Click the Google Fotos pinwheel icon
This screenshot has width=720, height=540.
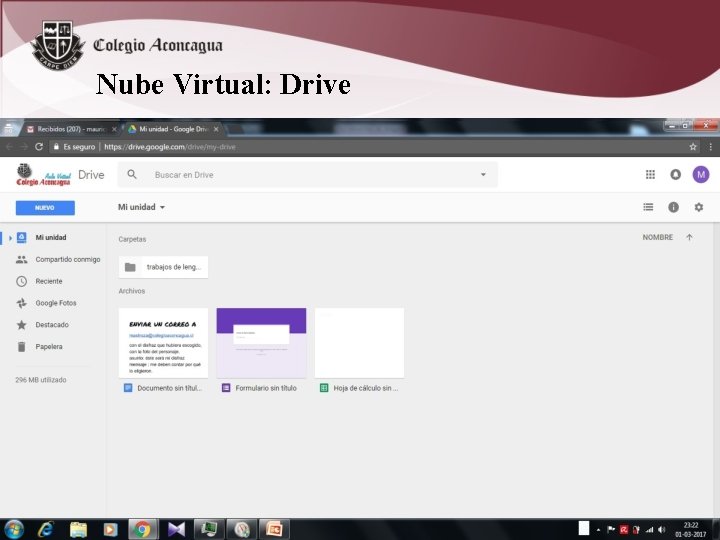pyautogui.click(x=21, y=303)
